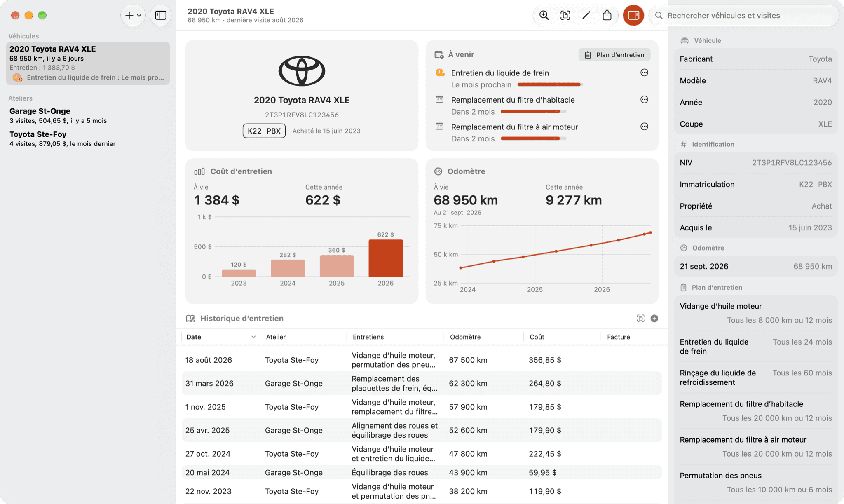Click the zoom magnifier toolbar icon

(544, 16)
